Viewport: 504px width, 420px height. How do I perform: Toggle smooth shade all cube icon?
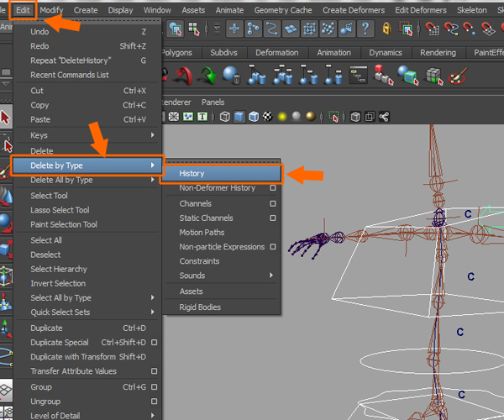(x=239, y=117)
